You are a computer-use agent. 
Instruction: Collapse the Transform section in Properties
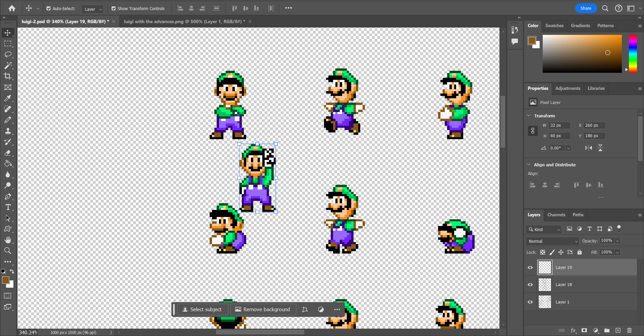(529, 115)
